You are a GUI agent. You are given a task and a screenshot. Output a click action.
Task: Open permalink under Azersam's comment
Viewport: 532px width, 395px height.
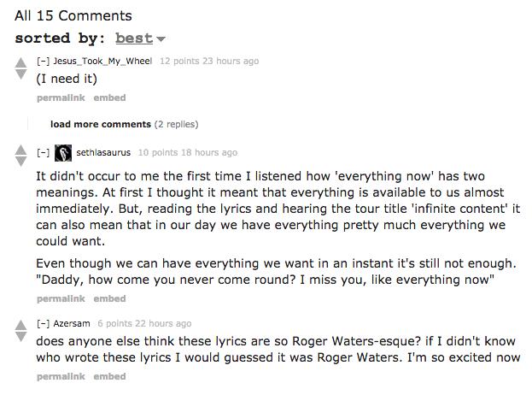(x=61, y=376)
